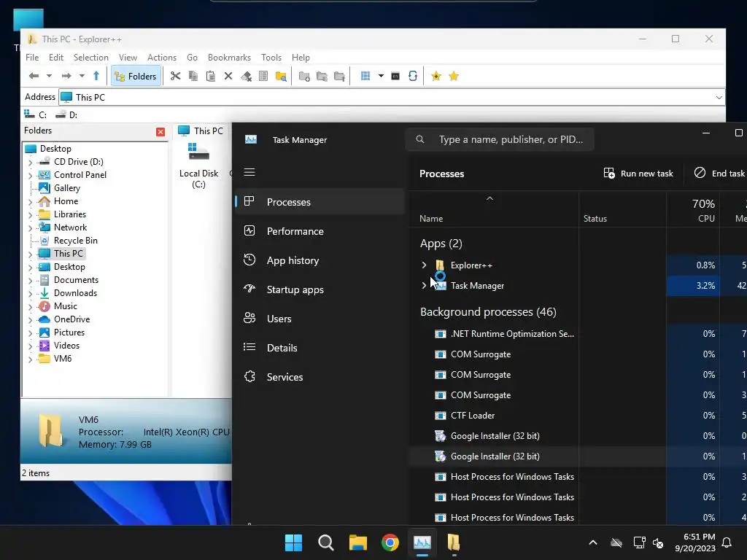Viewport: 747px width, 560px height.
Task: Expand the Libraries tree node
Action: [x=31, y=215]
